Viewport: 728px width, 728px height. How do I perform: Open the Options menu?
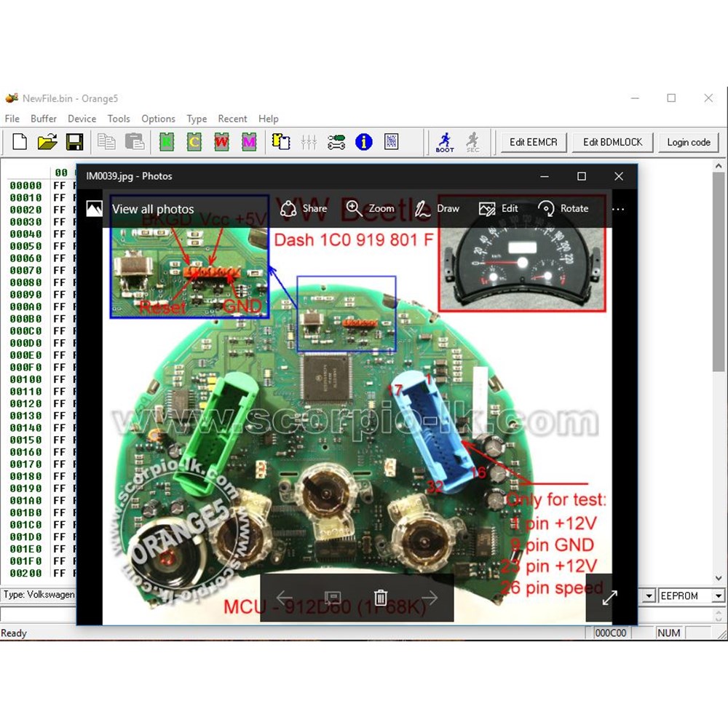coord(158,119)
